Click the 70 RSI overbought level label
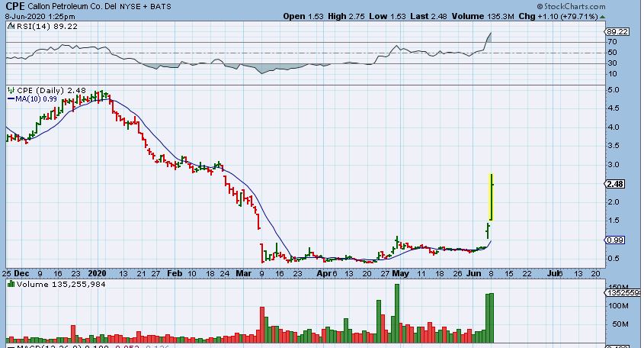The image size is (644, 348). (x=613, y=41)
